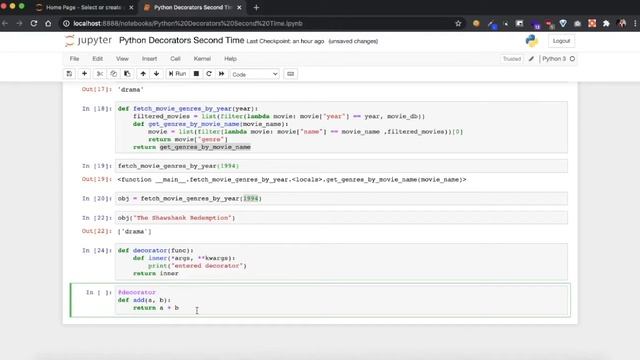The height and width of the screenshot is (360, 640).
Task: Select the obj('The Shawshank Redemption') cell
Action: click(341, 218)
